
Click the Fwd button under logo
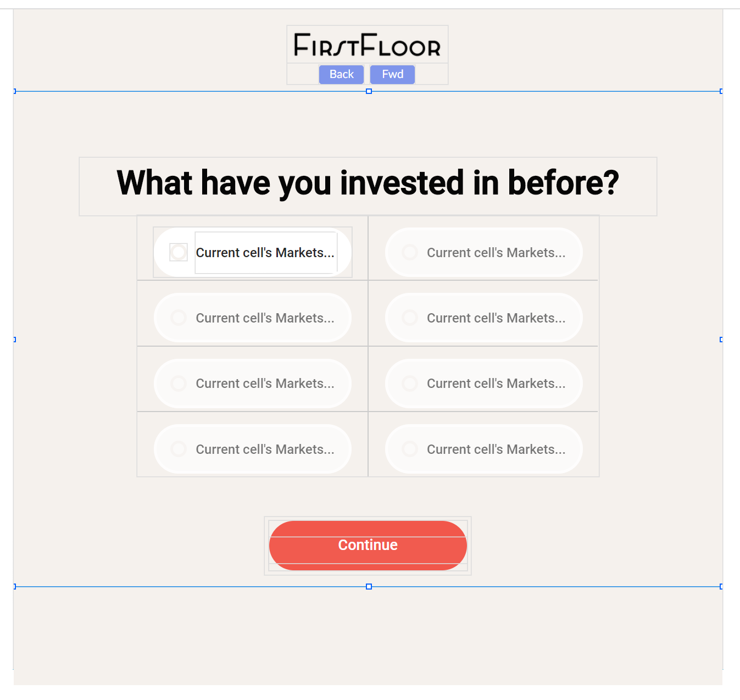coord(392,74)
